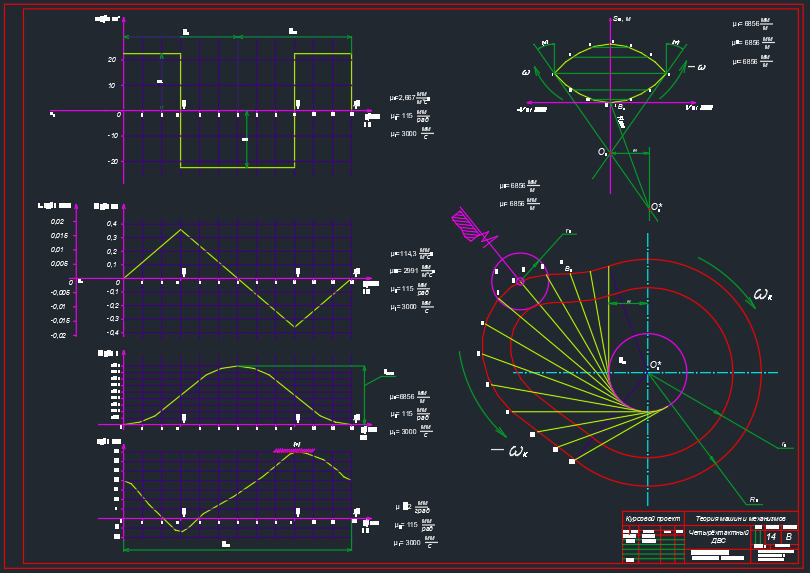This screenshot has height=573, width=810.
Task: Click the 'B' cell in title block
Action: tap(788, 537)
